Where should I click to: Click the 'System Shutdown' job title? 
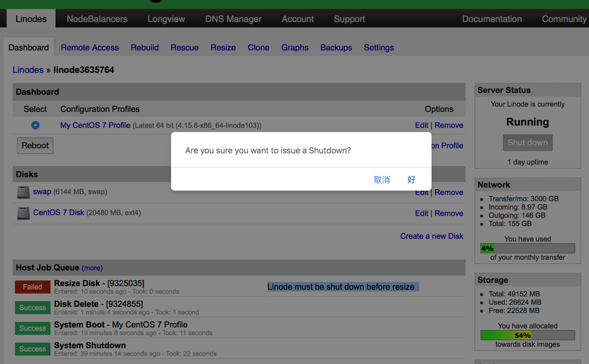point(90,345)
